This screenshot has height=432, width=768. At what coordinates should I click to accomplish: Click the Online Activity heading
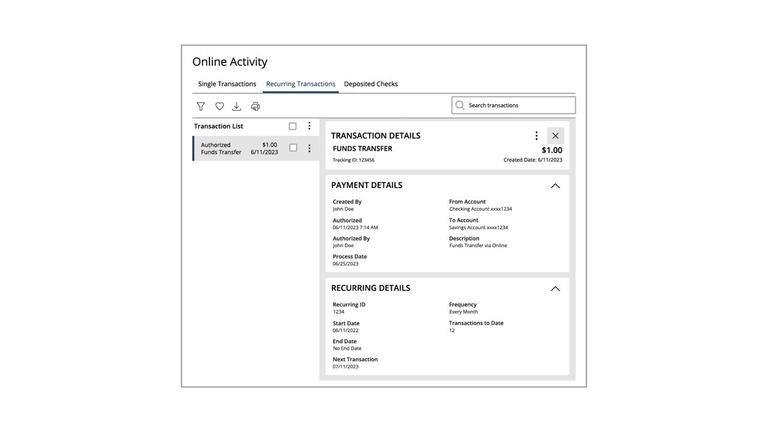point(230,62)
